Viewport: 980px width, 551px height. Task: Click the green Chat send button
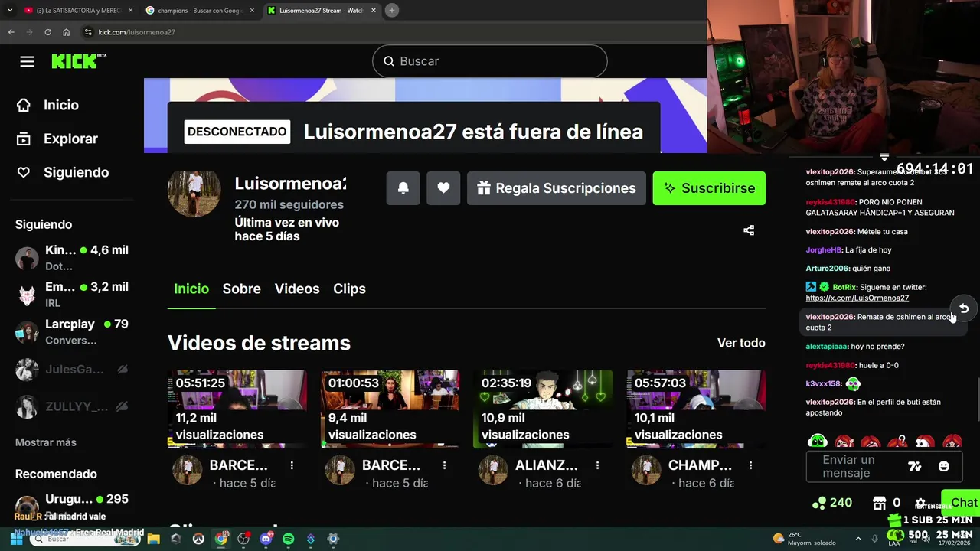(x=962, y=502)
